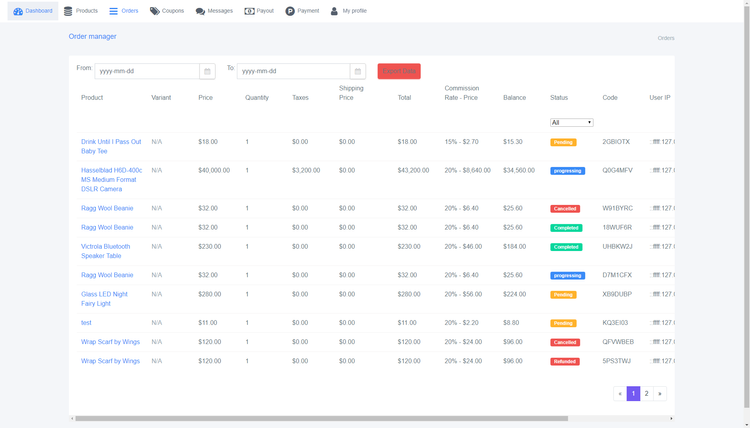
Task: Click the $3,200.00 taxes cell
Action: click(x=306, y=170)
